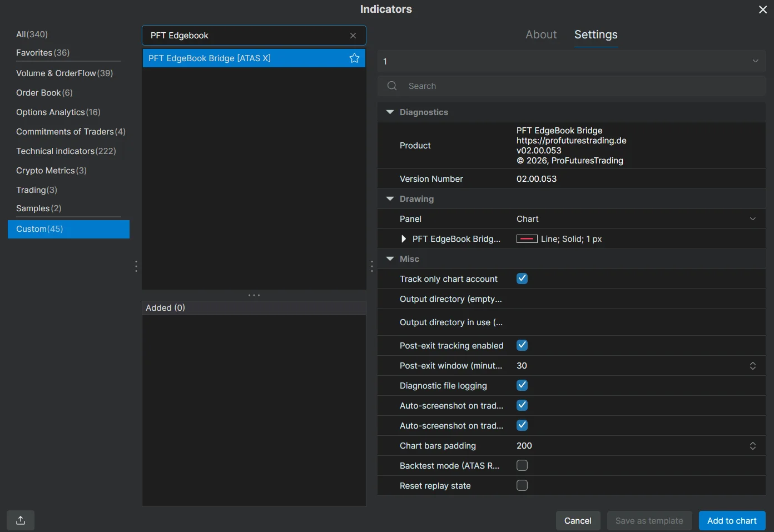Open the instance dropdown showing 1
Image resolution: width=774 pixels, height=532 pixels.
(x=572, y=61)
